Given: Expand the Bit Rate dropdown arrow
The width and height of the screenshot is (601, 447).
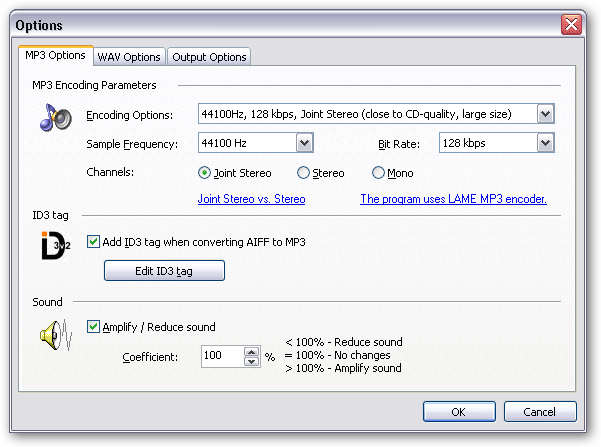Looking at the screenshot, I should point(545,143).
